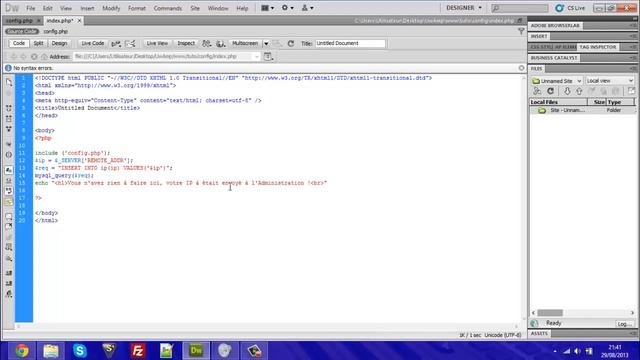The image size is (640, 360).
Task: Open the Window menu
Action: 218,8
